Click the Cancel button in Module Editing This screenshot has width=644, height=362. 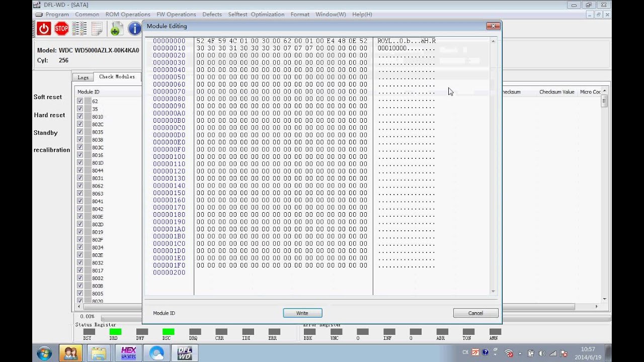(x=475, y=313)
